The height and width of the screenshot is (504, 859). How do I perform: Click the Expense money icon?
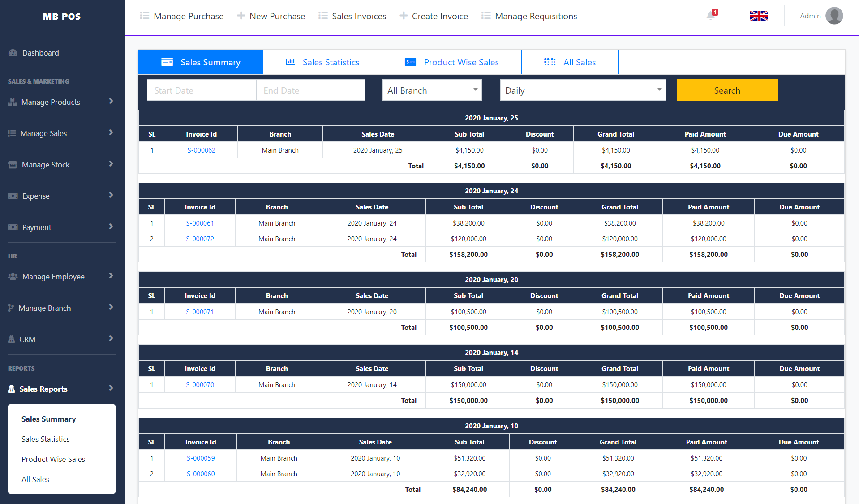(13, 196)
